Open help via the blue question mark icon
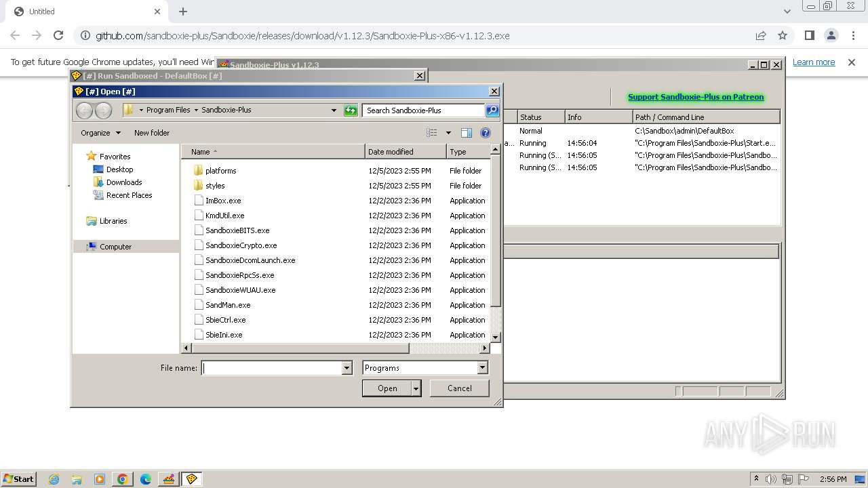This screenshot has width=868, height=488. (486, 133)
